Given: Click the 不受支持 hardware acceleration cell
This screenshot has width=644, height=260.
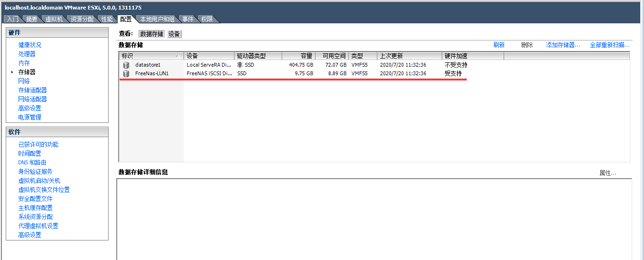Looking at the screenshot, I should tap(456, 65).
